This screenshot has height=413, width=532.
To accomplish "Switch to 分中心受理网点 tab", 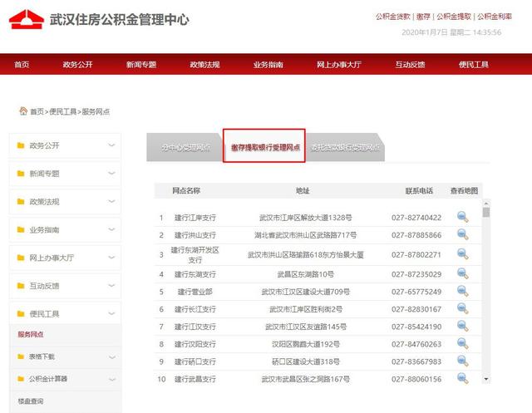I will (185, 148).
